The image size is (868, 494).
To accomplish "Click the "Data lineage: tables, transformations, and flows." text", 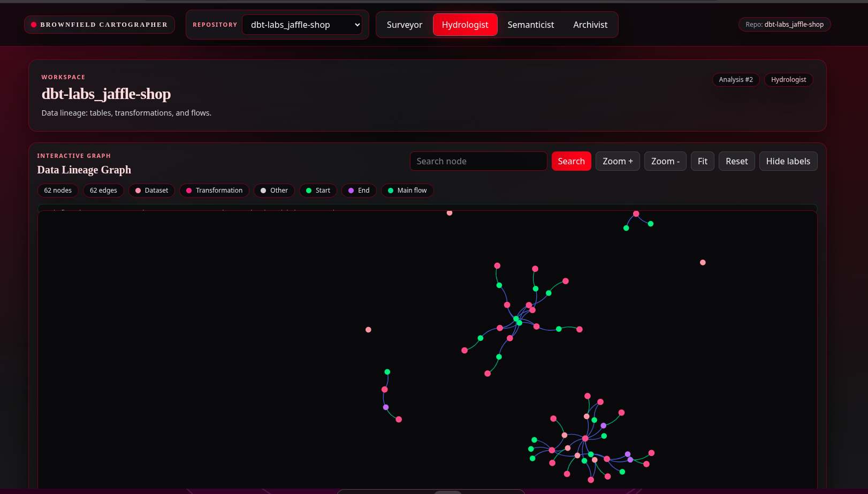I will click(x=126, y=113).
